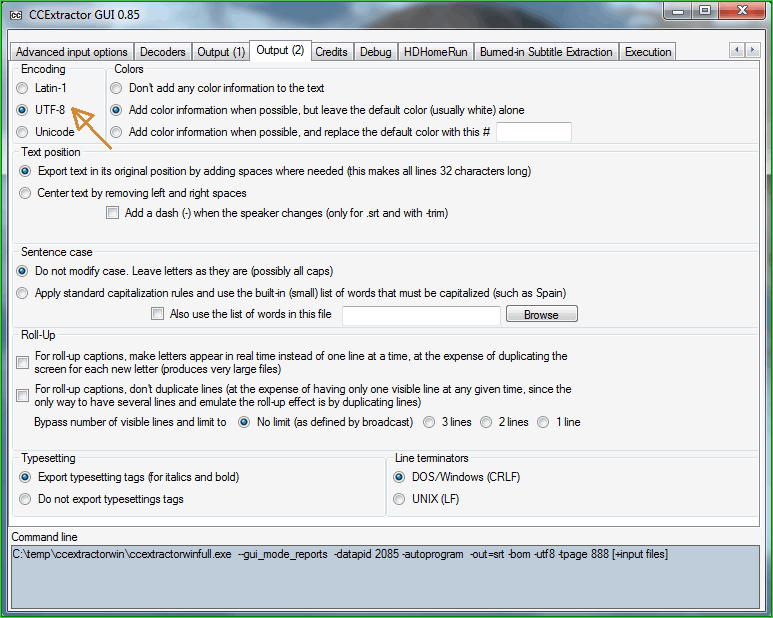Click the CCExtractor app icon in title bar

point(15,13)
